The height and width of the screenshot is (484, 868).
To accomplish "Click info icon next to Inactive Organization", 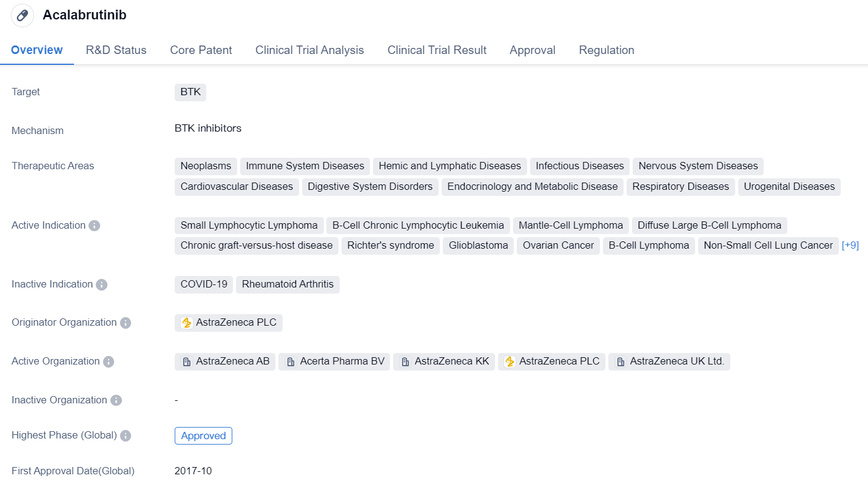I will pyautogui.click(x=116, y=400).
